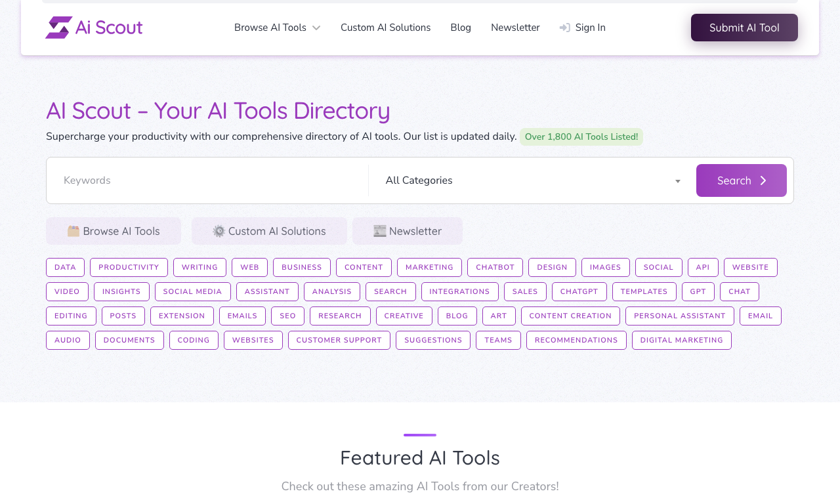840x504 pixels.
Task: Click the Custom AI Solutions pill button
Action: [269, 231]
